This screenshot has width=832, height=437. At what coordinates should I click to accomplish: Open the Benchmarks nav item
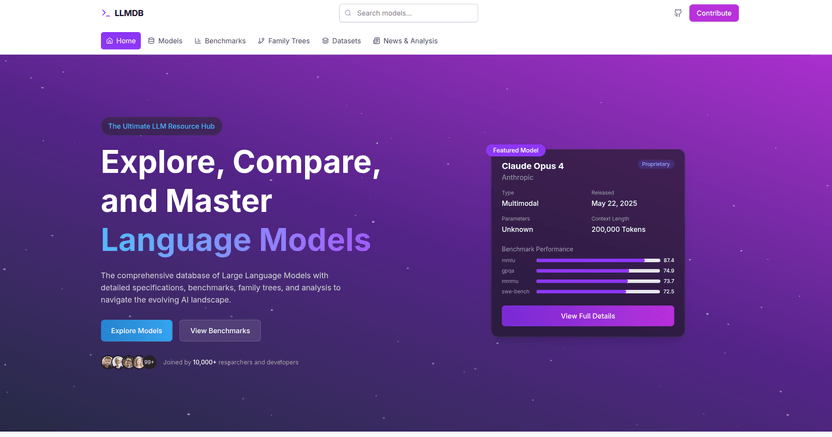(x=220, y=41)
